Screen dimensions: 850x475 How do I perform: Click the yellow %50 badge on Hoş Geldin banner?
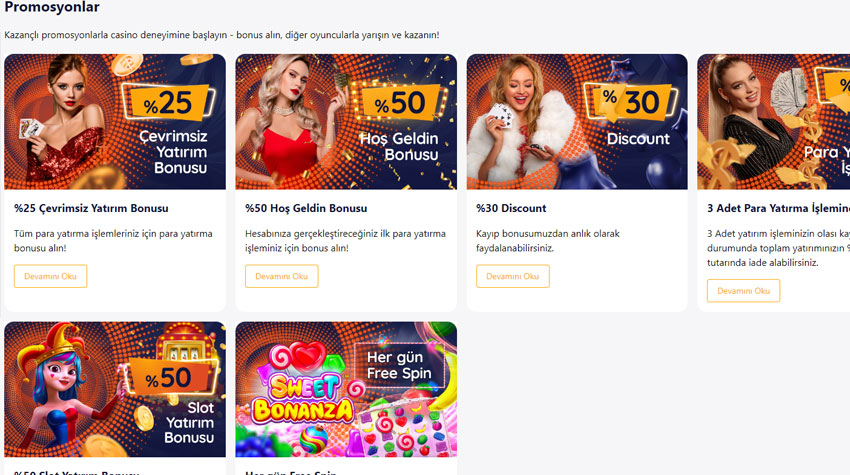coord(400,102)
